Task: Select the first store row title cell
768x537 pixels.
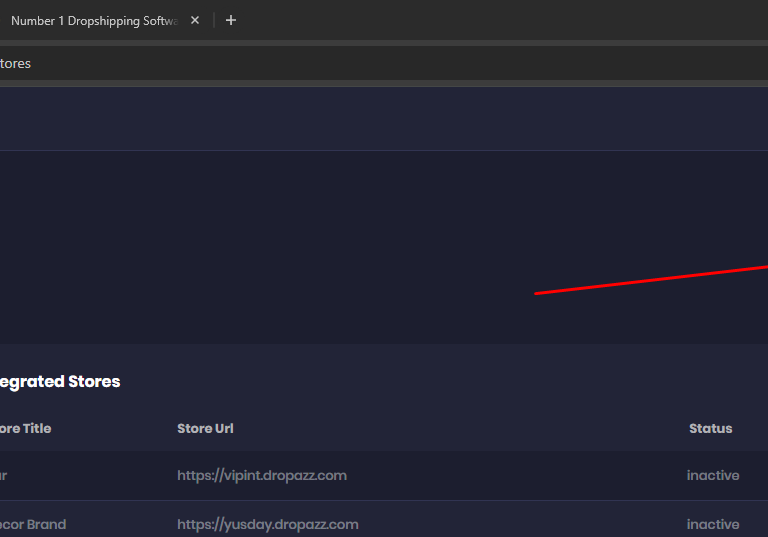Action: click(5, 475)
